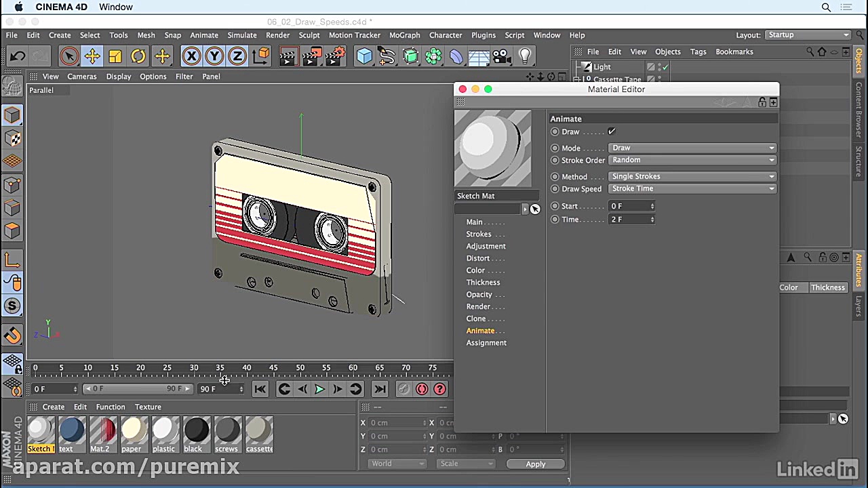Toggle X axis lock
The image size is (868, 488).
point(191,56)
